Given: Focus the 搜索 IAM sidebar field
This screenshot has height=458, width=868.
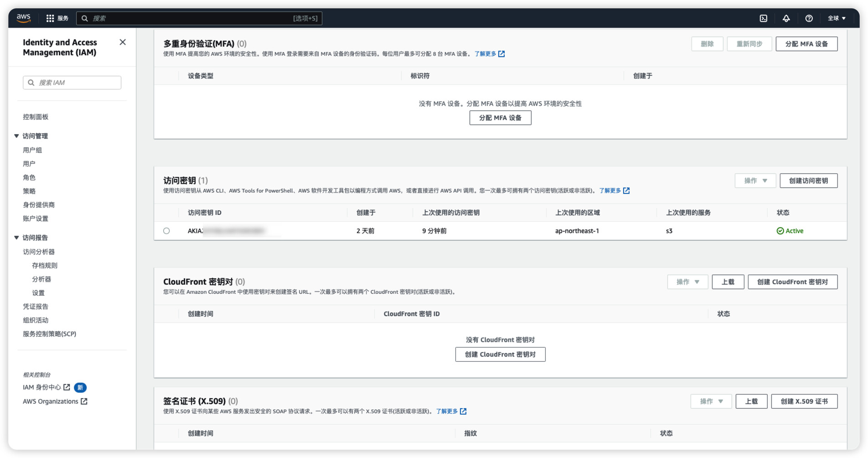Looking at the screenshot, I should (72, 83).
